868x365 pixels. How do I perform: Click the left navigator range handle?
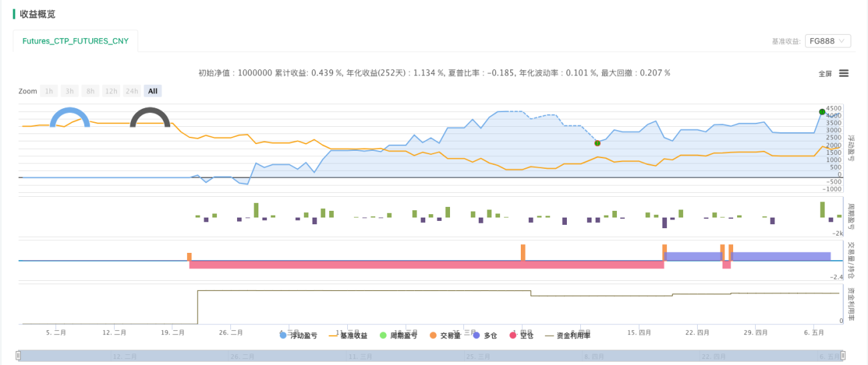coord(19,356)
